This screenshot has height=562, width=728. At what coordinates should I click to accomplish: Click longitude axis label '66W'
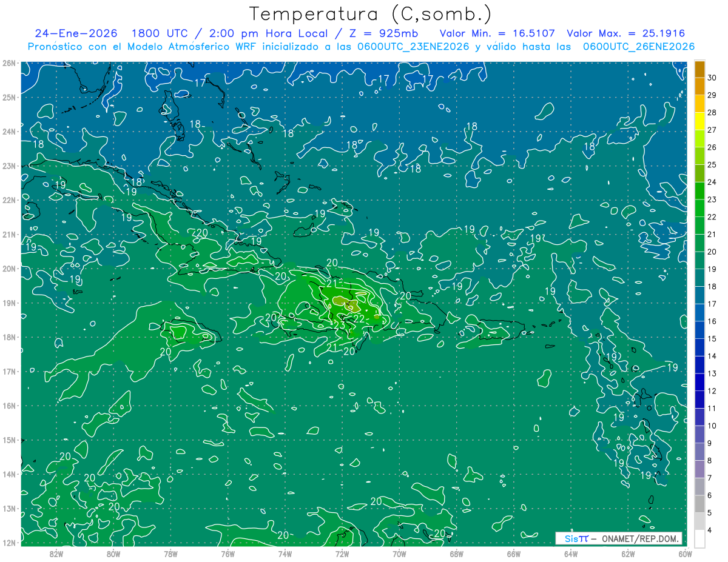514,554
